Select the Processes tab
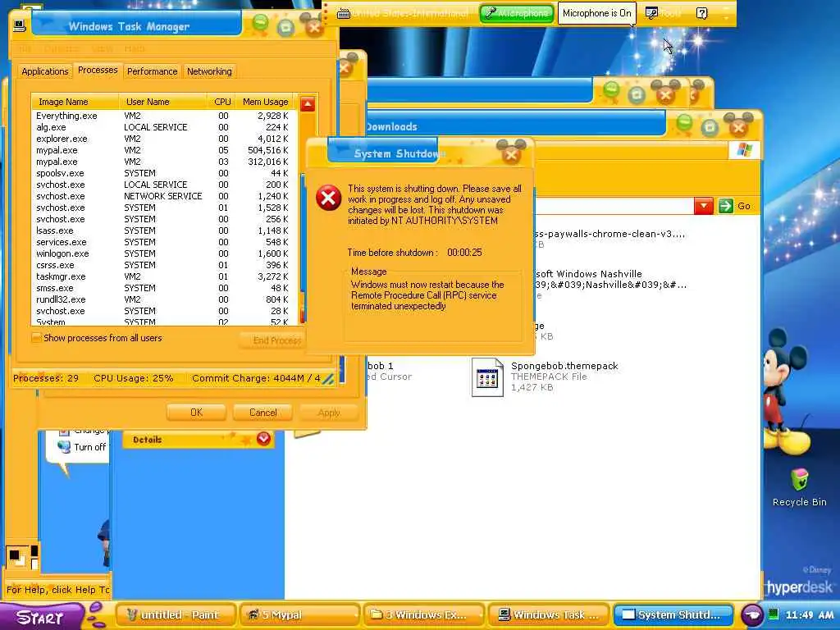 [98, 71]
